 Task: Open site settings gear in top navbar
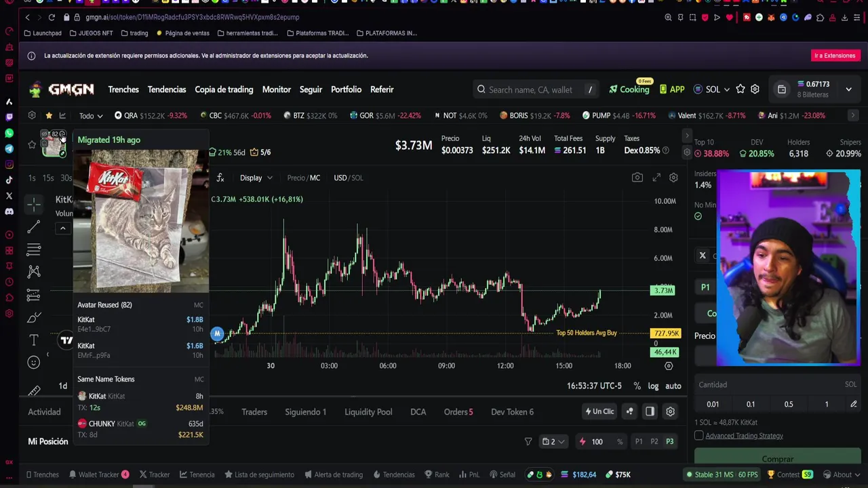[755, 89]
